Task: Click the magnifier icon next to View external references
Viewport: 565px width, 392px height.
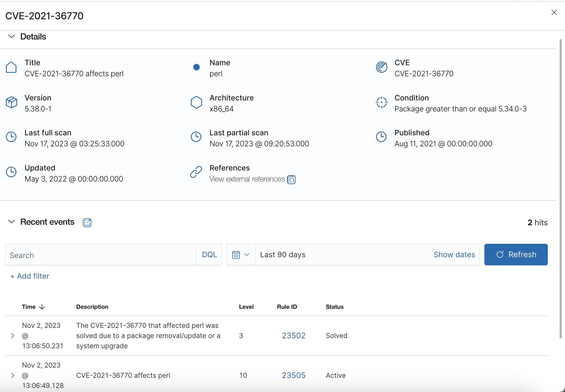Action: click(292, 179)
